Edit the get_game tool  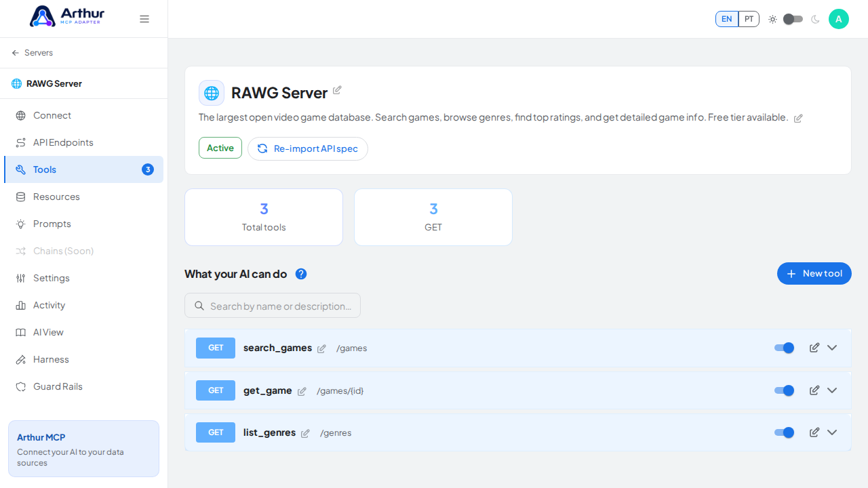coord(814,390)
